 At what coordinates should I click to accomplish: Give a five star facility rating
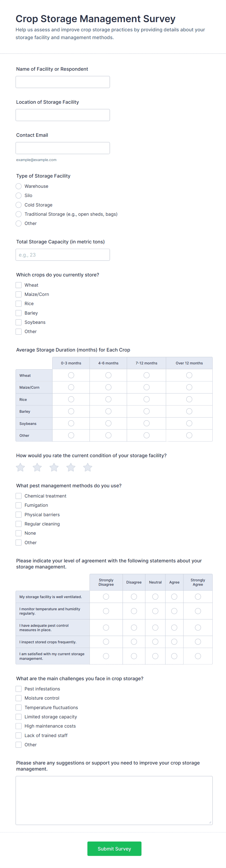click(x=88, y=467)
